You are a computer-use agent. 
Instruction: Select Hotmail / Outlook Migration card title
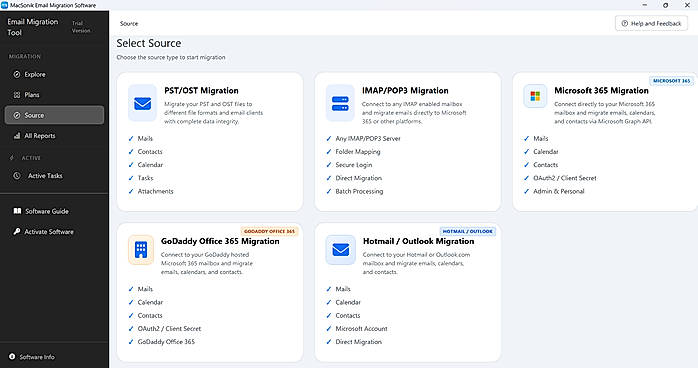(x=418, y=241)
